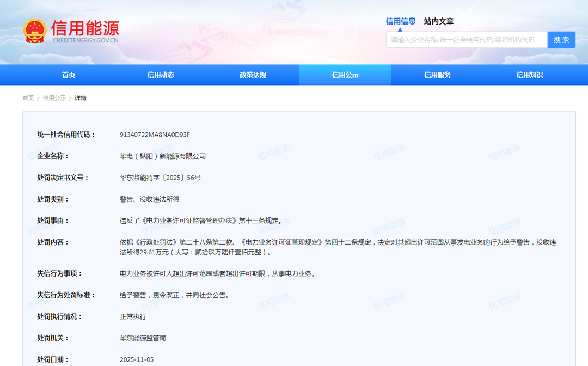Click the 首页 breadcrumb link
The image size is (588, 366).
[x=28, y=98]
